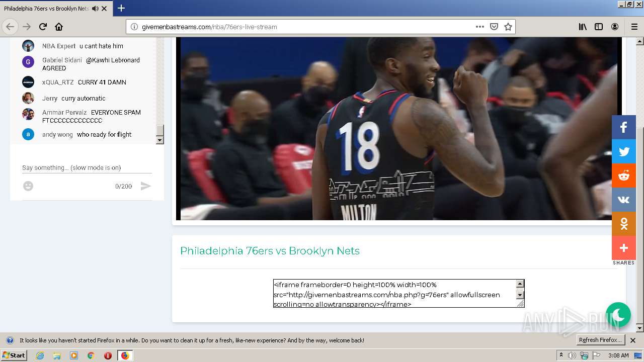Viewport: 644px width, 362px height.
Task: Share on Odnoklassniki
Action: click(x=624, y=224)
